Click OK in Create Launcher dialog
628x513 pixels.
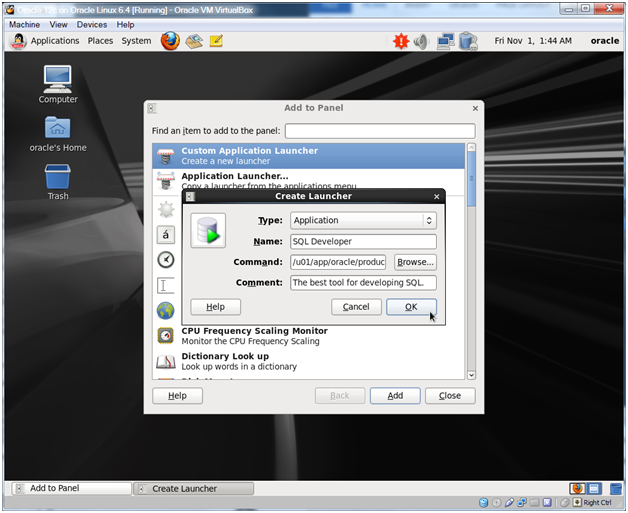pyautogui.click(x=411, y=307)
